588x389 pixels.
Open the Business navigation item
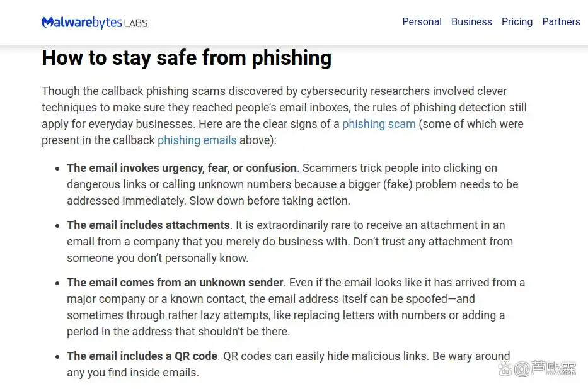coord(471,21)
